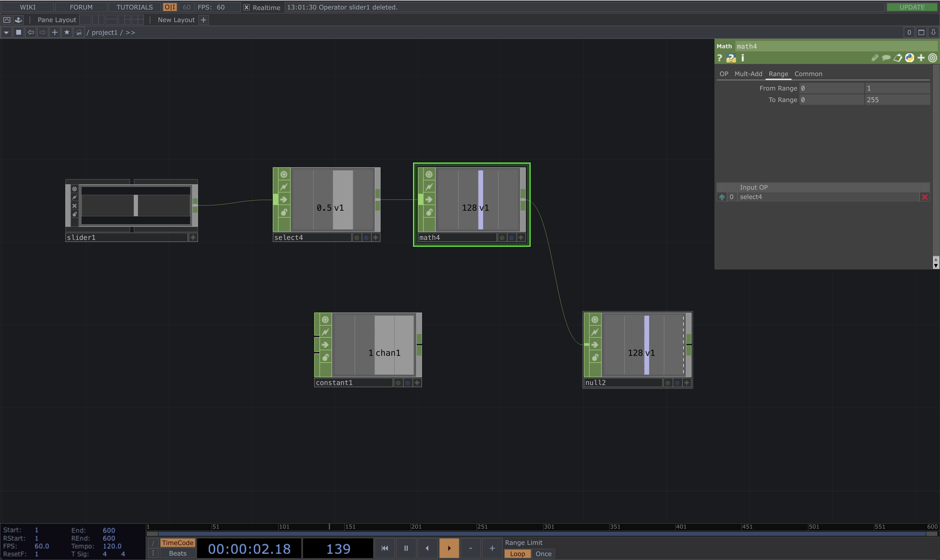Click the parameter panel scrollbar arrows
Image resolution: width=940 pixels, height=560 pixels.
pos(936,263)
